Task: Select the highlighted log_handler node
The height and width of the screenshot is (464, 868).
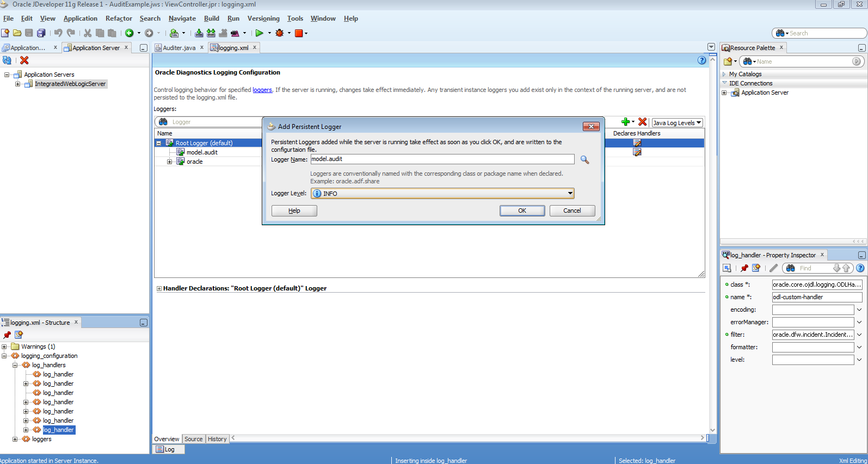Action: (59, 430)
